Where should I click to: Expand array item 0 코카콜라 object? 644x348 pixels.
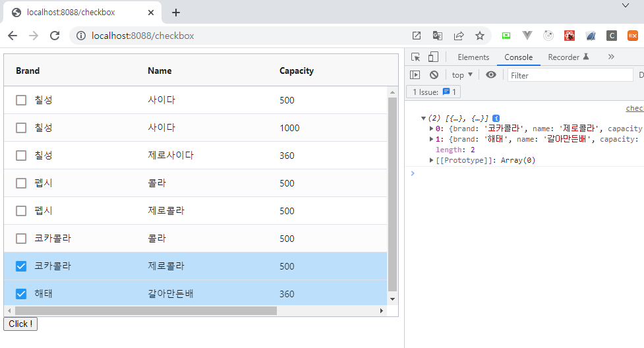coord(431,129)
